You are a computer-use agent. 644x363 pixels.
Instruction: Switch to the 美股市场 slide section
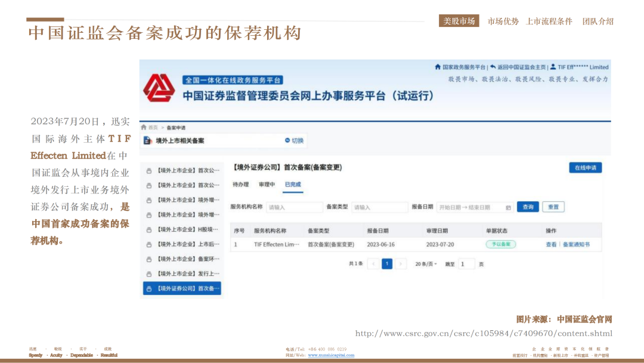coord(459,21)
